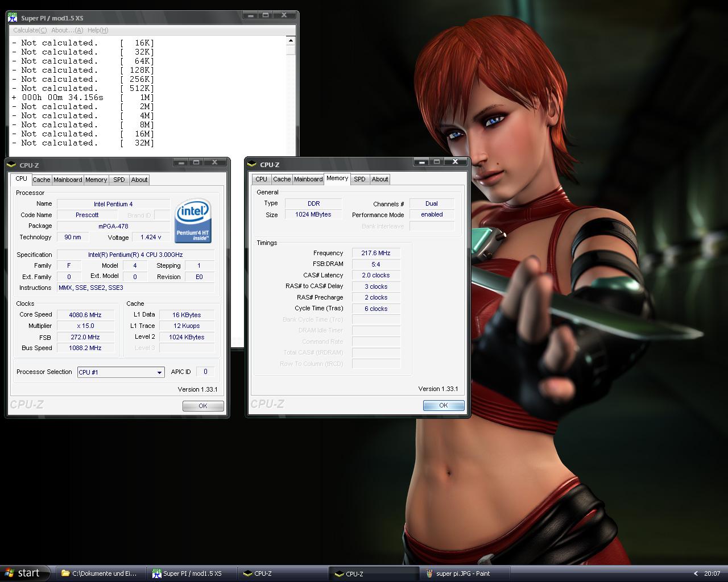Click the Voltage value 1.424 v
The width and height of the screenshot is (728, 582).
point(151,238)
